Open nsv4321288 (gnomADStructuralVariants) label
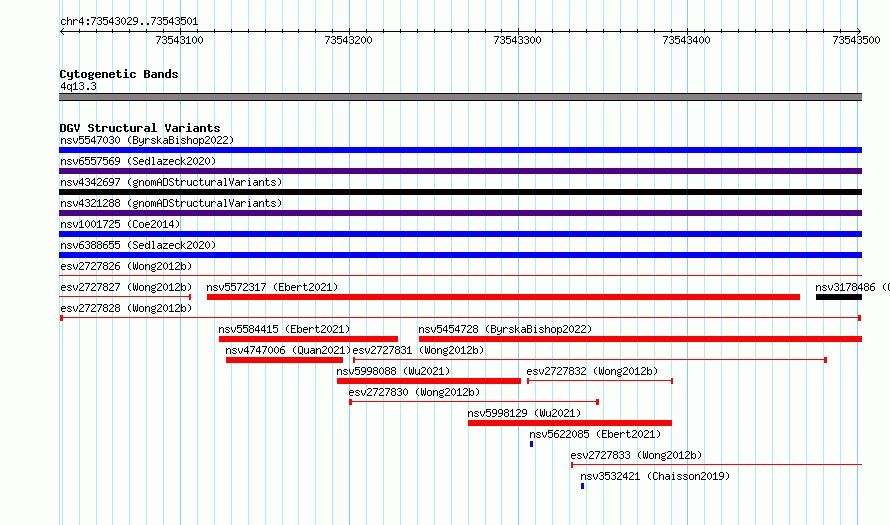The height and width of the screenshot is (525, 890). pos(171,203)
